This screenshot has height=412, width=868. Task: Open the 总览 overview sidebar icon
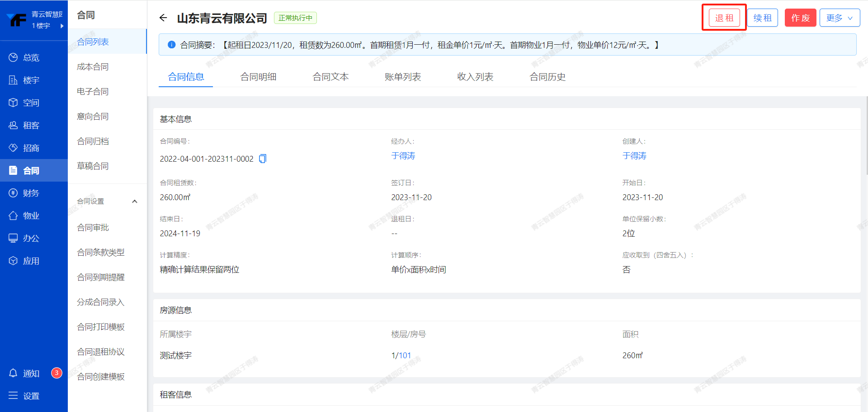tap(13, 57)
